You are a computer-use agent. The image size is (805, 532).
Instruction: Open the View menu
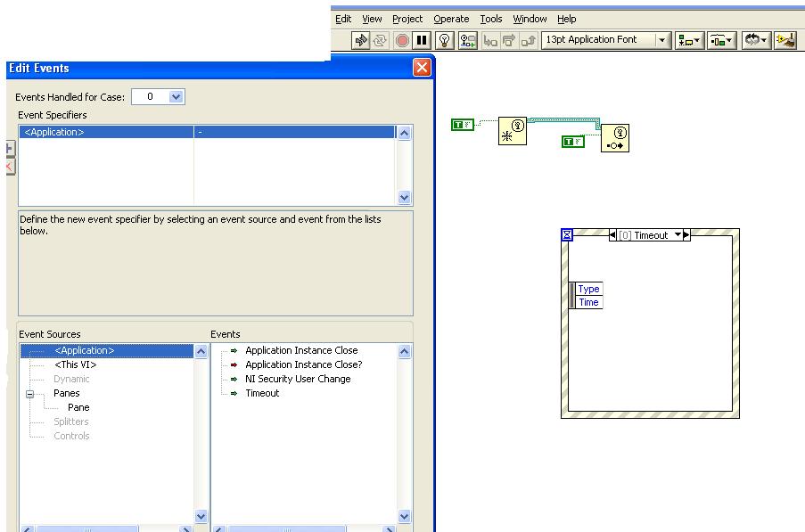tap(372, 19)
